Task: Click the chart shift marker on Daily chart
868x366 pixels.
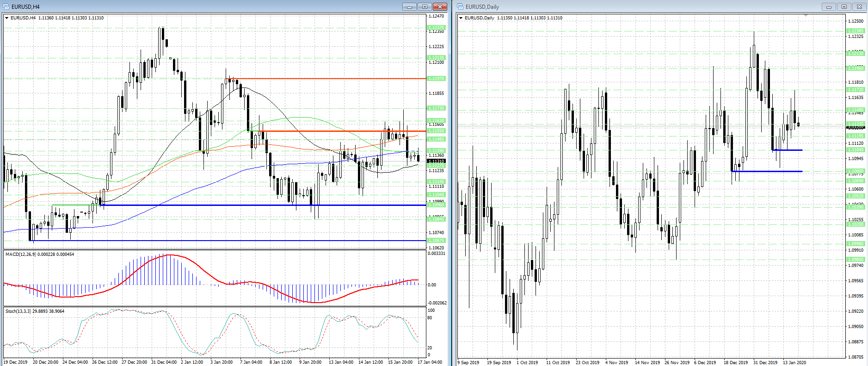Action: (806, 16)
